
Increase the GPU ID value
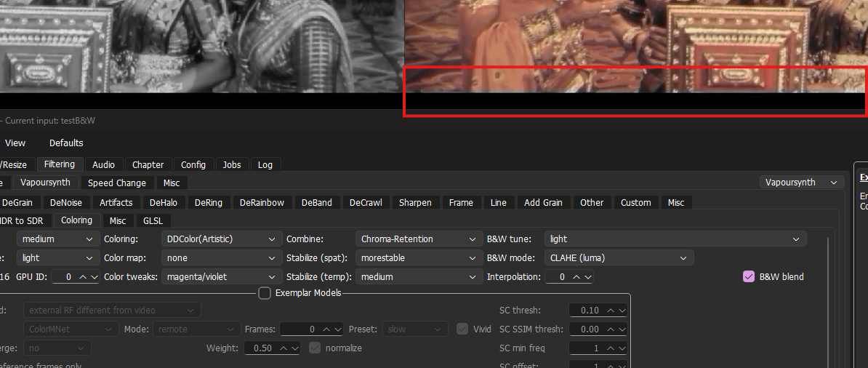pyautogui.click(x=83, y=277)
